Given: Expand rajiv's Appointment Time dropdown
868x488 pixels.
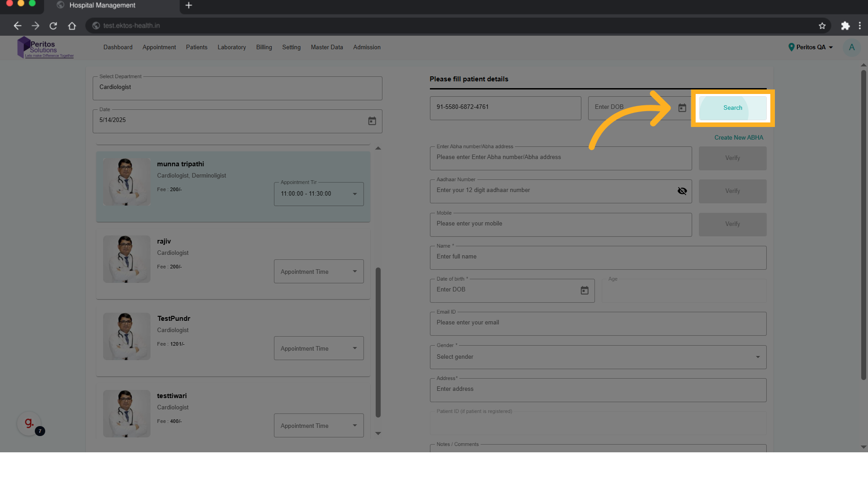Looking at the screenshot, I should click(318, 272).
